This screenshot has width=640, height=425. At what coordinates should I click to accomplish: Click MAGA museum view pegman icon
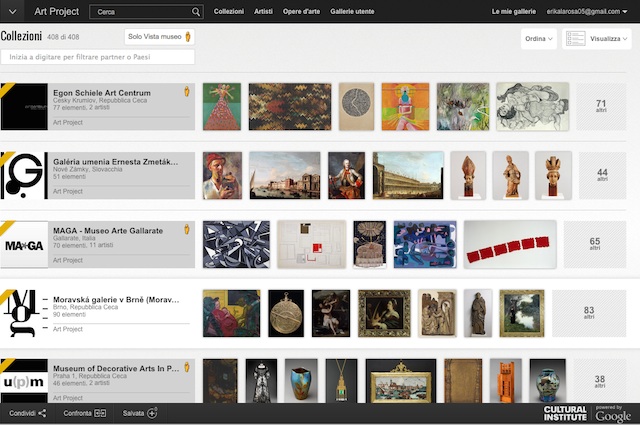click(x=186, y=230)
